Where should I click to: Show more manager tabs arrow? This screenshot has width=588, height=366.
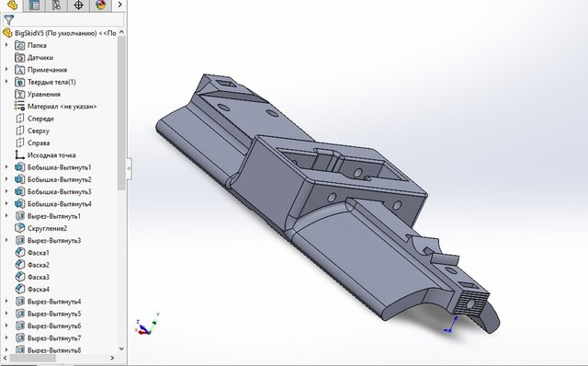pos(119,5)
